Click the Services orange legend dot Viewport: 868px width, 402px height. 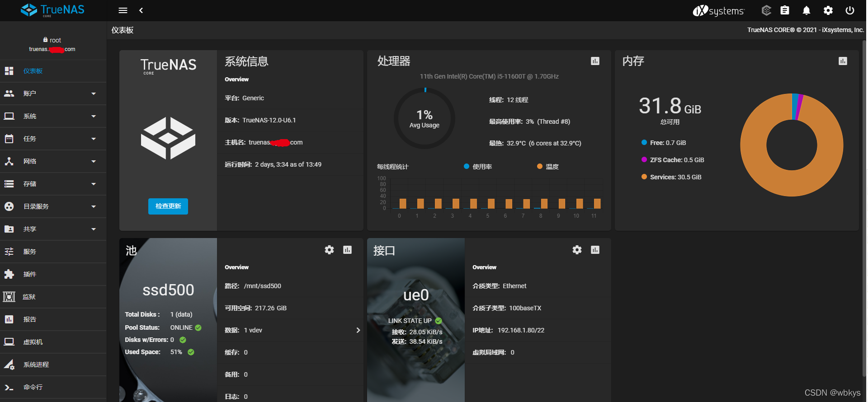(644, 177)
